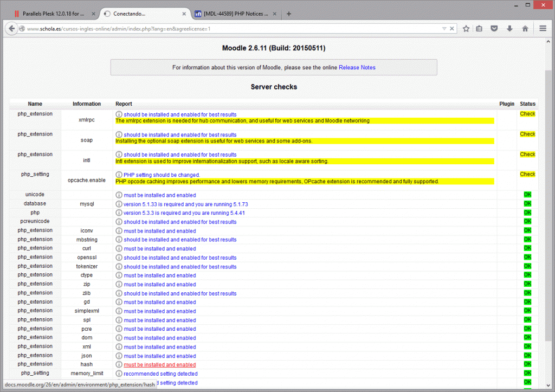Click the info icon in the json row
This screenshot has width=555, height=392.
pos(119,356)
